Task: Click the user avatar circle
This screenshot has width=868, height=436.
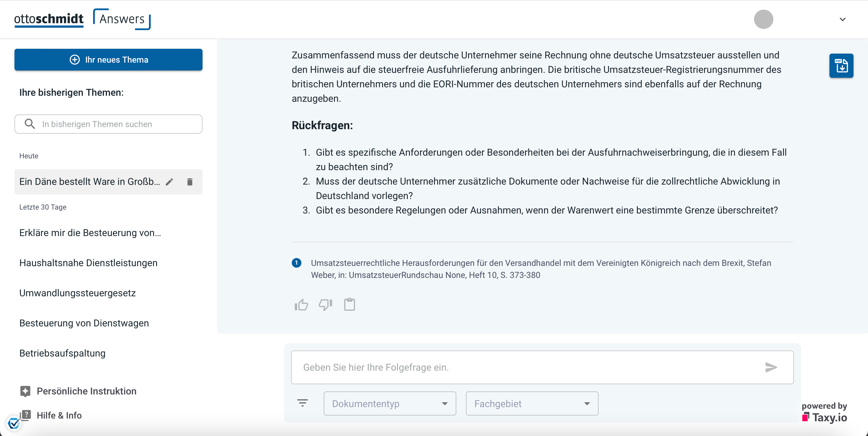Action: click(763, 19)
